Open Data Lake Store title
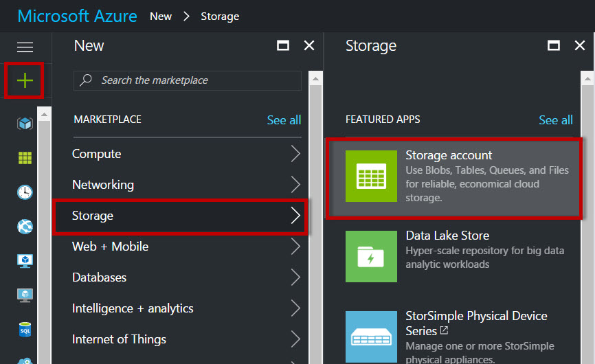595x364 pixels. (447, 236)
